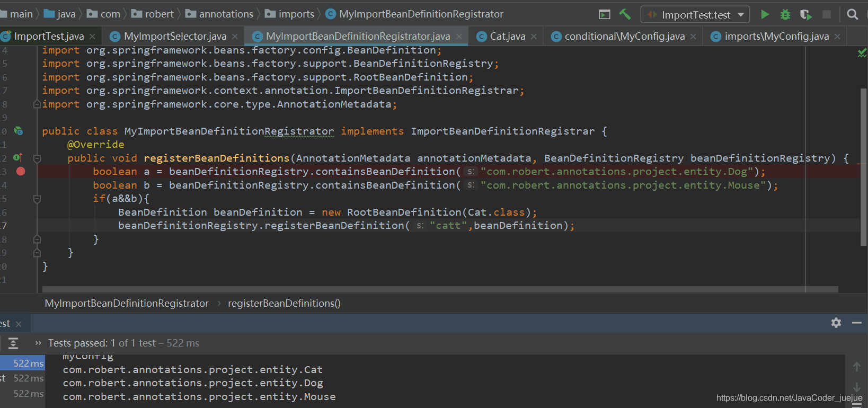This screenshot has height=408, width=868.
Task: Click console line entity.Dog
Action: [x=192, y=383]
